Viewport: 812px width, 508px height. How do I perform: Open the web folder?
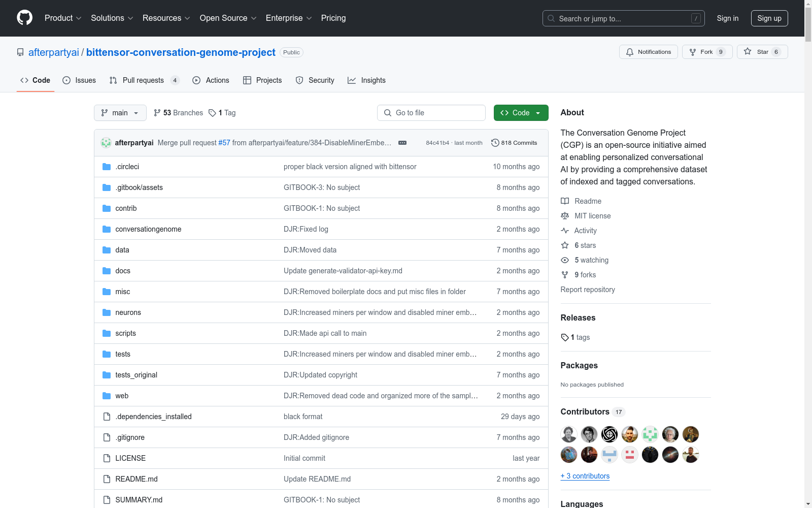(x=122, y=396)
